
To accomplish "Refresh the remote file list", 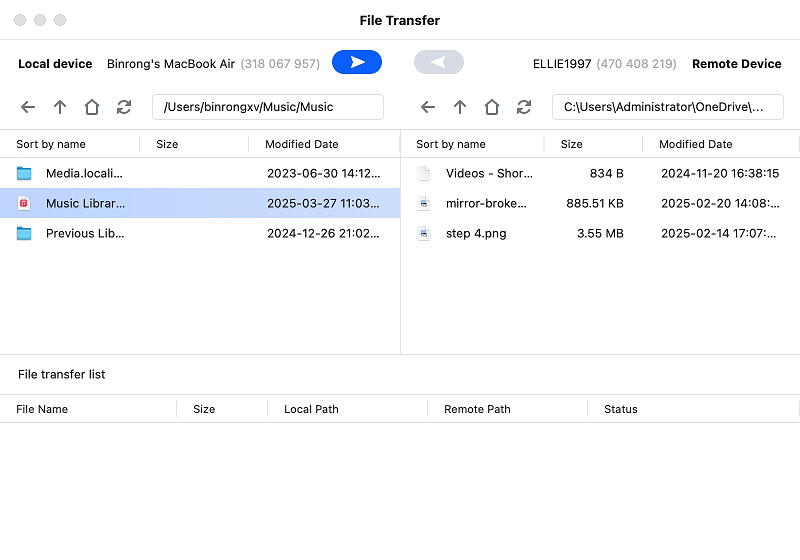I will (x=524, y=107).
